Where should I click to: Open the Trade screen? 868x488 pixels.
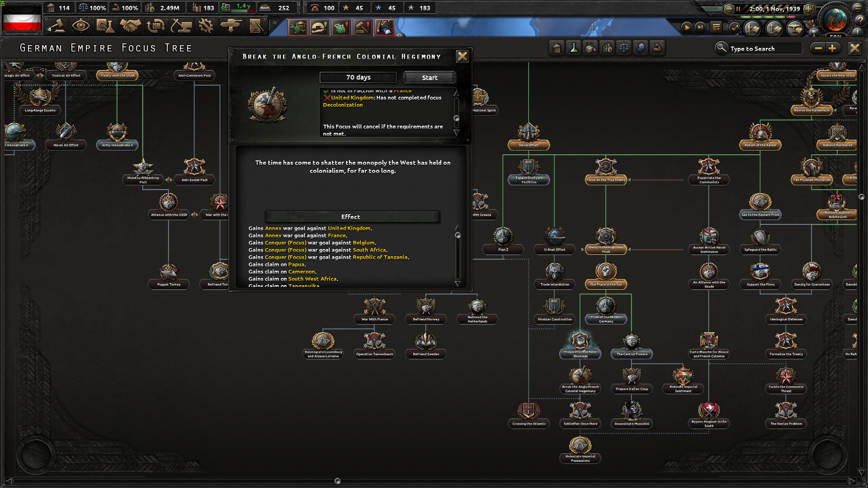click(156, 26)
